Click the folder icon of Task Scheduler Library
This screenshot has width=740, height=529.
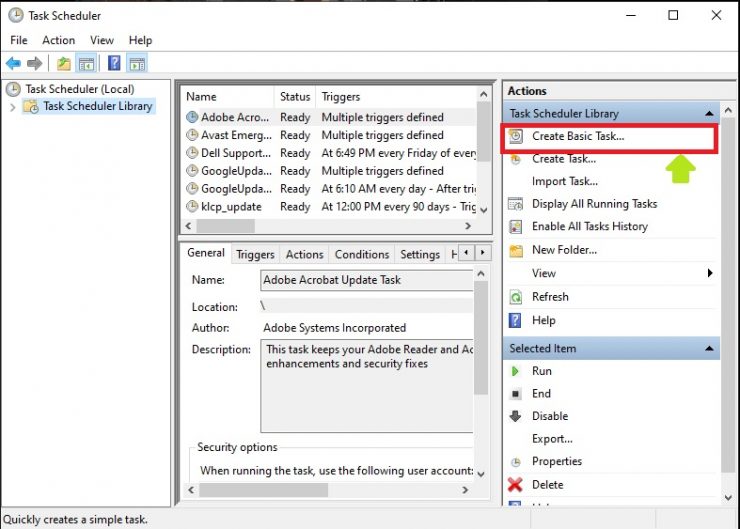click(31, 106)
